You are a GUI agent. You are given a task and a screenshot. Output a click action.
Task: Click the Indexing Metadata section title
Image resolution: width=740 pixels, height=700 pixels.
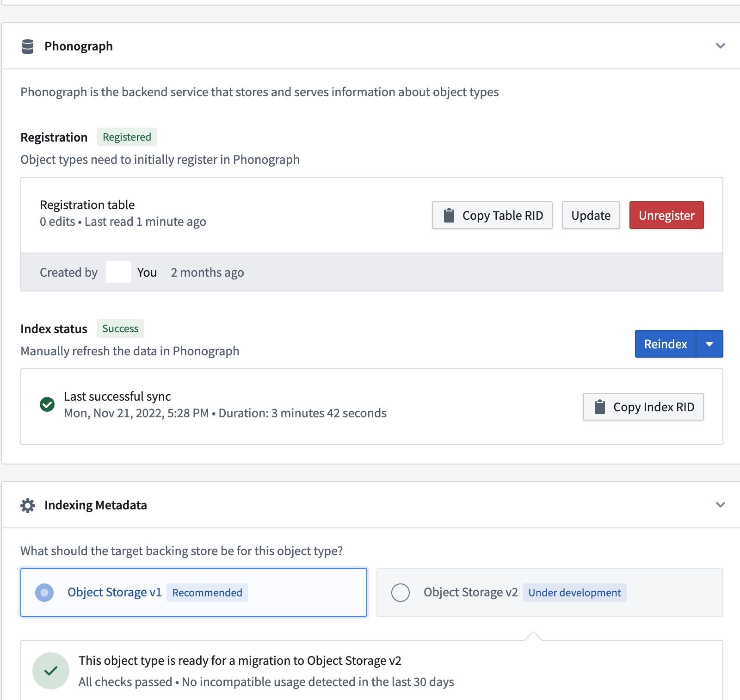[96, 505]
